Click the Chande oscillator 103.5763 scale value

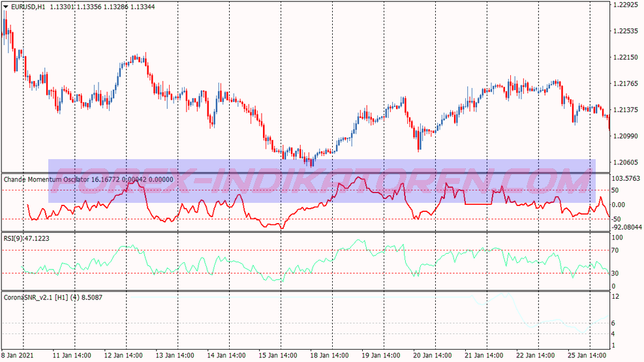coord(626,179)
